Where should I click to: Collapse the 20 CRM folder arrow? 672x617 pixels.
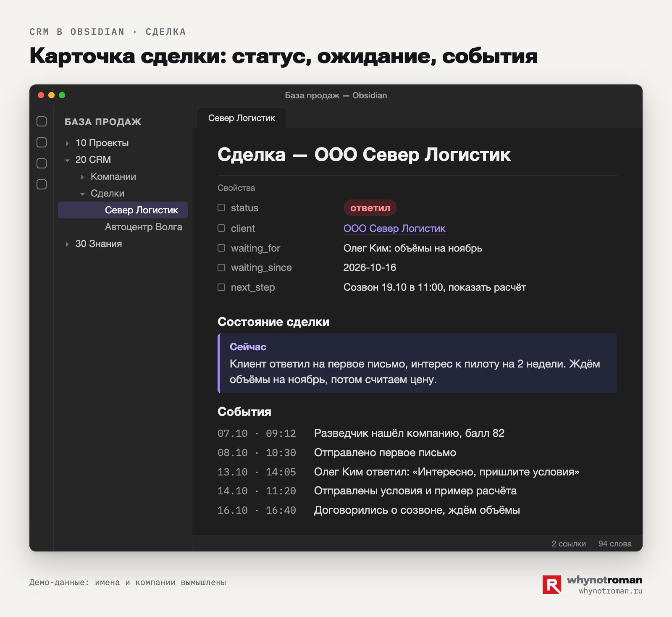point(67,160)
